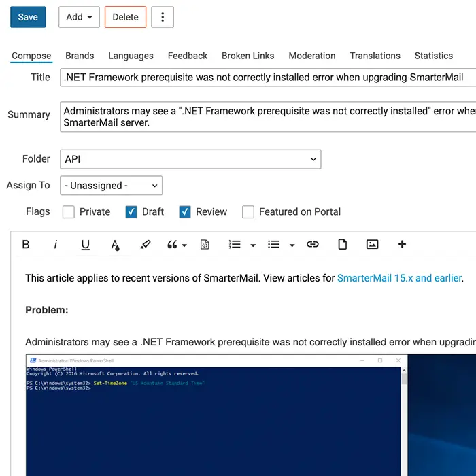View the Statistics tab
The image size is (476, 476).
click(434, 56)
